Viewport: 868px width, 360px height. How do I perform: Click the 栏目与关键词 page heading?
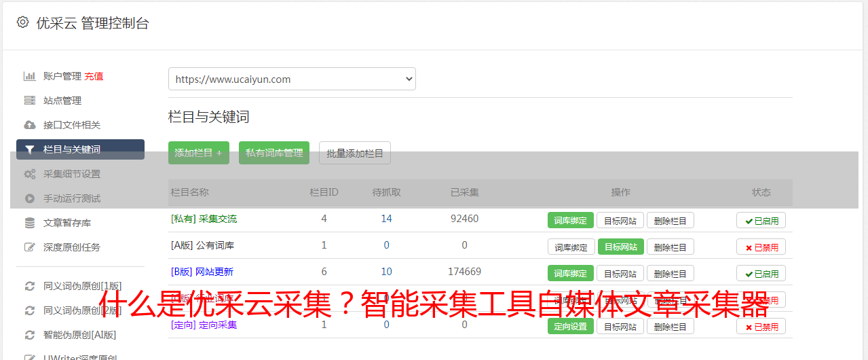point(208,117)
